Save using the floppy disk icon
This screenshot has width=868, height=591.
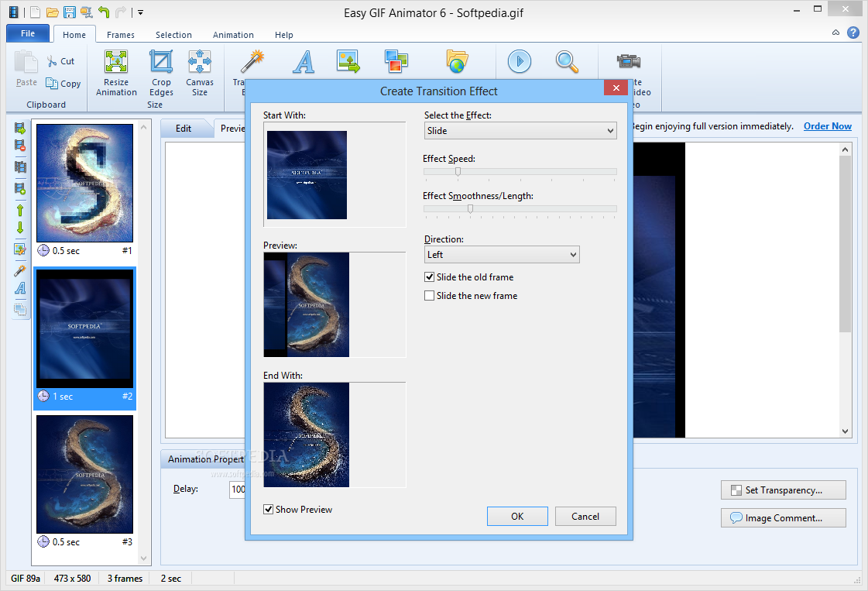69,12
